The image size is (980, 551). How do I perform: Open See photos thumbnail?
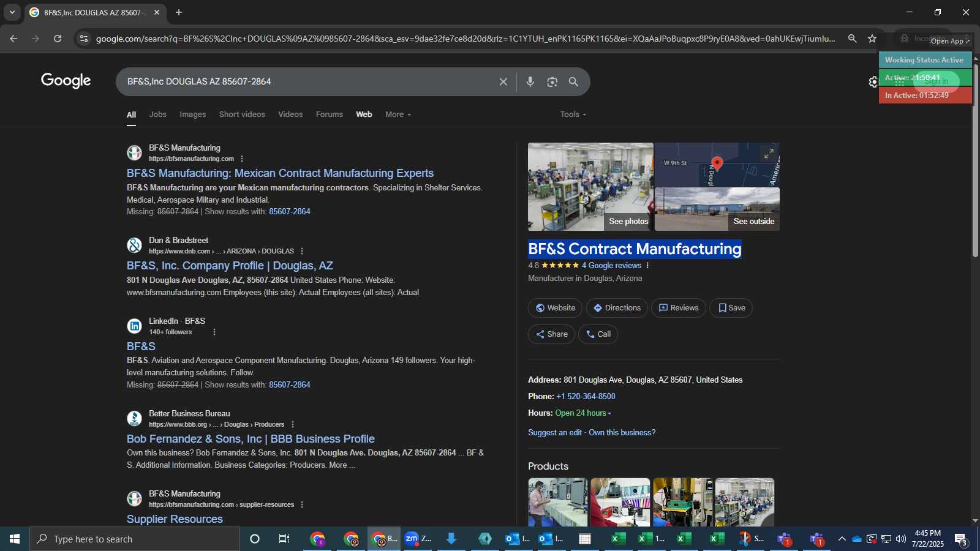click(590, 187)
